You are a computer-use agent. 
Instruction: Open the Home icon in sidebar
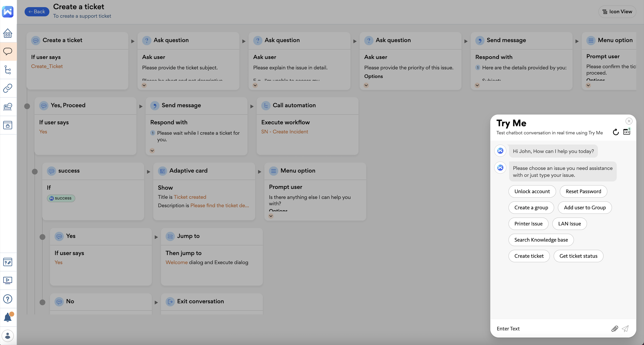click(x=8, y=33)
